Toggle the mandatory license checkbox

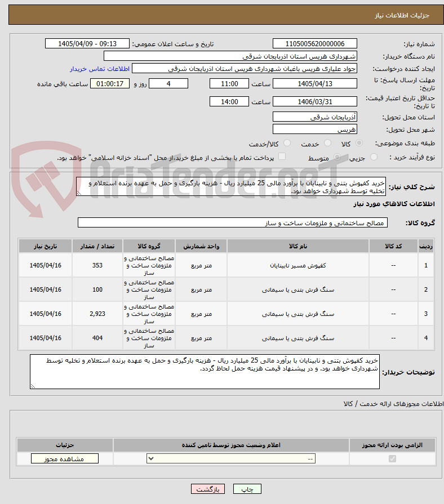pyautogui.click(x=392, y=459)
